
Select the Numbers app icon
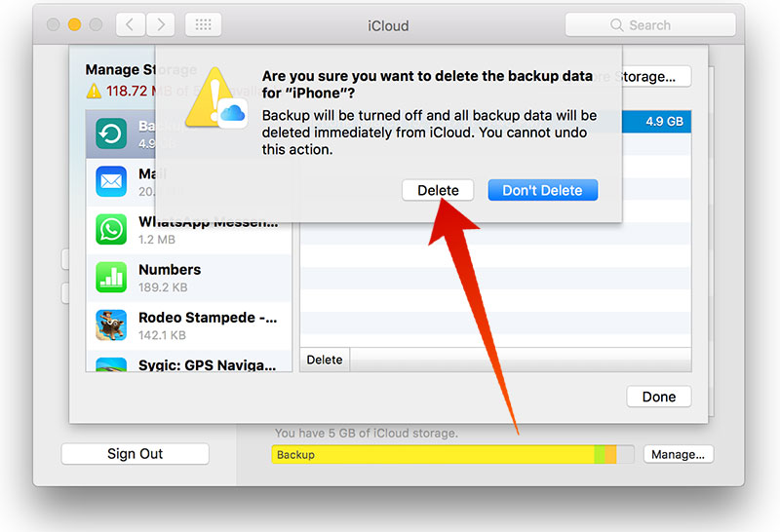(x=112, y=277)
